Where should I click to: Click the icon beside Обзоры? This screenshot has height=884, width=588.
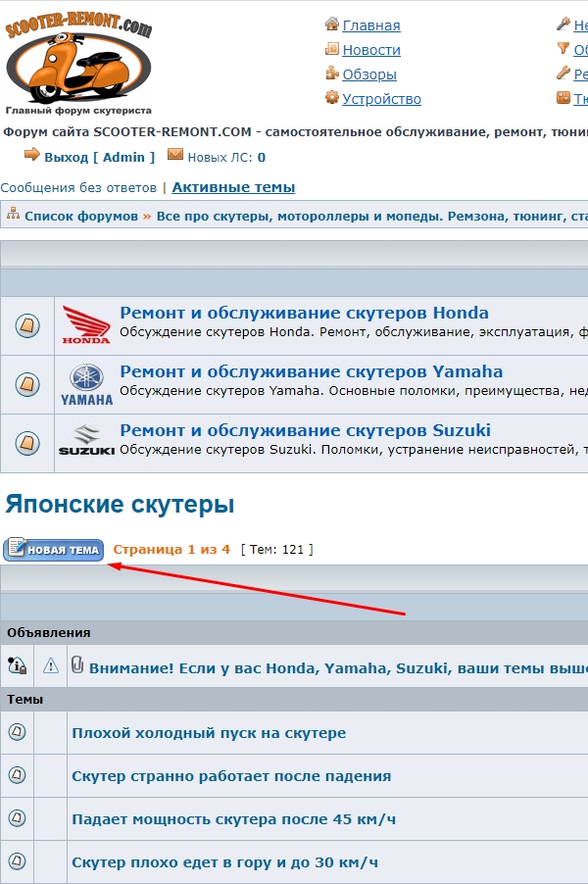[x=332, y=74]
